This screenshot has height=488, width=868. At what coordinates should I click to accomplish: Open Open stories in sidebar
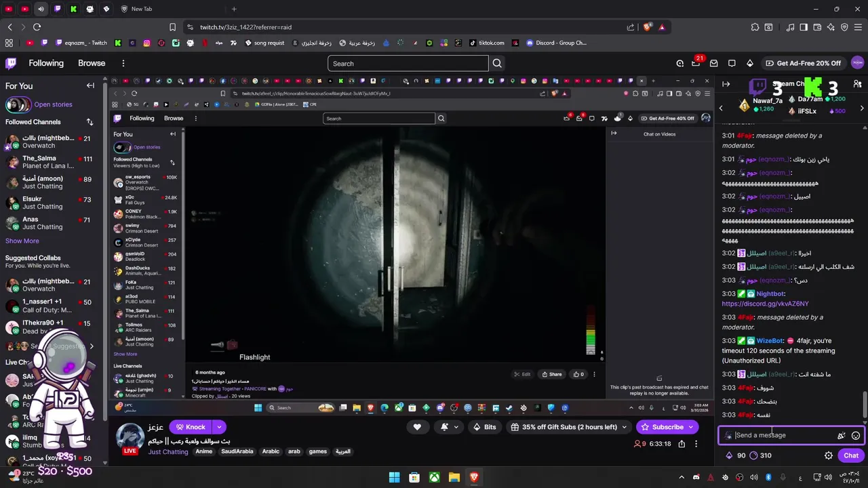[53, 104]
